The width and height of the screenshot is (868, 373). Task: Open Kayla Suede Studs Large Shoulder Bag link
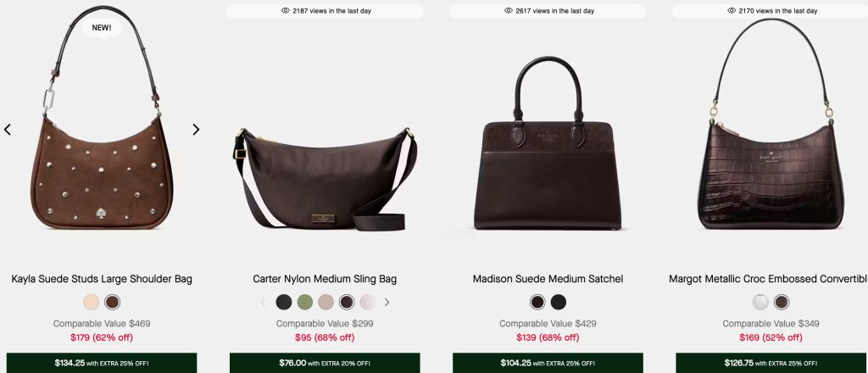pyautogui.click(x=102, y=279)
